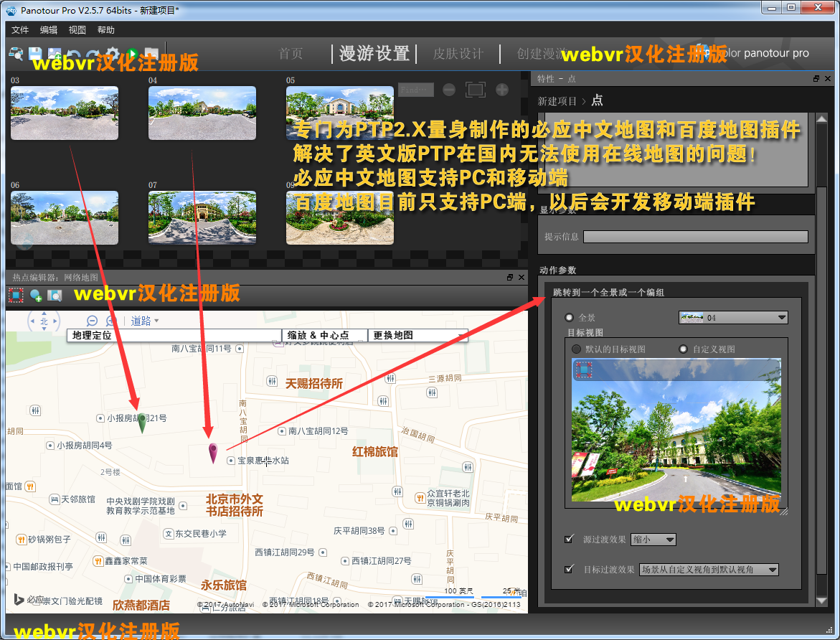This screenshot has height=640, width=840.
Task: Switch to the 漫游设置 tab
Action: tap(374, 54)
